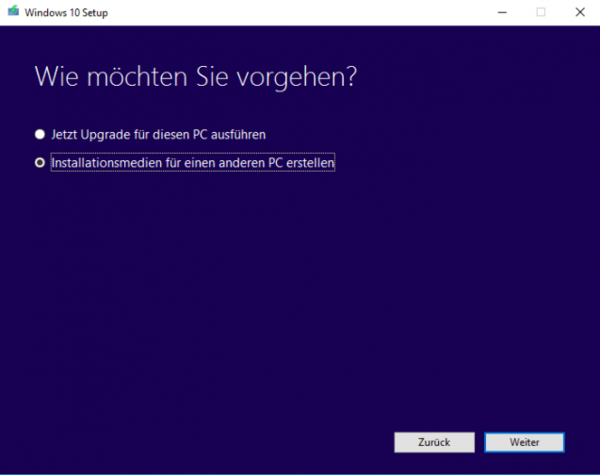Click the label 'Jetzt Upgrade für diesen PC ausführen'
The image size is (600, 475).
[x=158, y=135]
